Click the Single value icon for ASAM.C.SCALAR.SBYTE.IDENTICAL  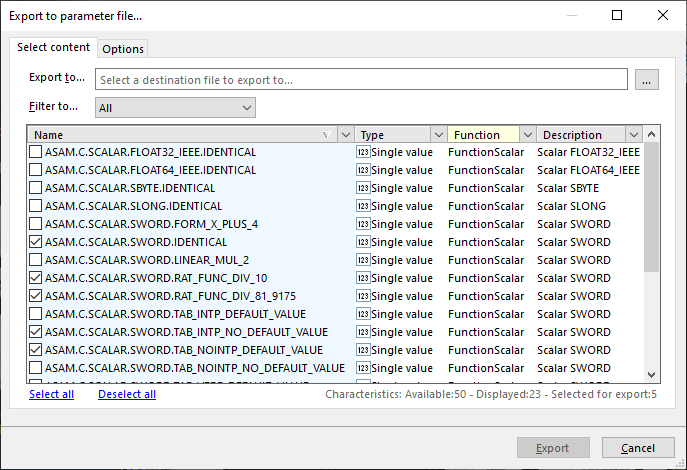click(x=363, y=188)
